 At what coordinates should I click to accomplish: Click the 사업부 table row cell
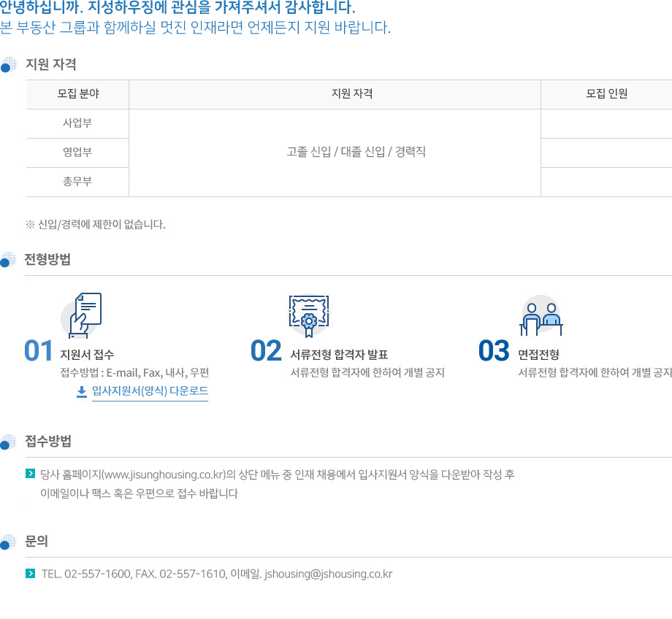pos(77,123)
